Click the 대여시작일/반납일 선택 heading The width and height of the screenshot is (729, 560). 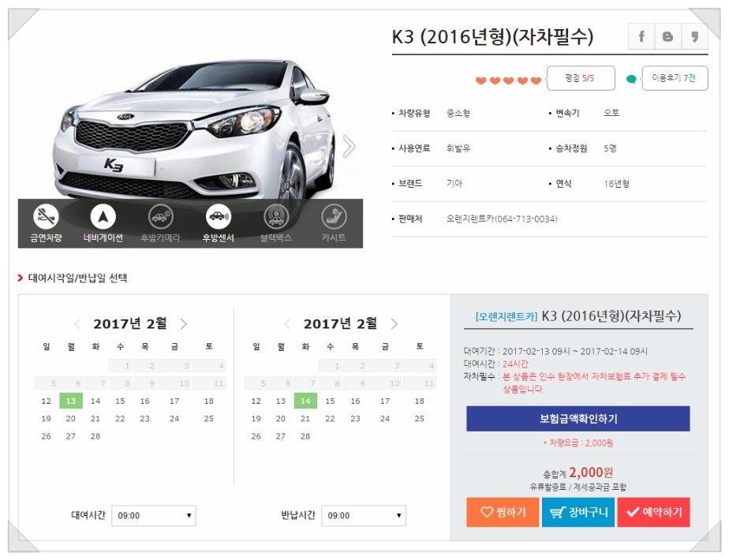click(x=77, y=278)
